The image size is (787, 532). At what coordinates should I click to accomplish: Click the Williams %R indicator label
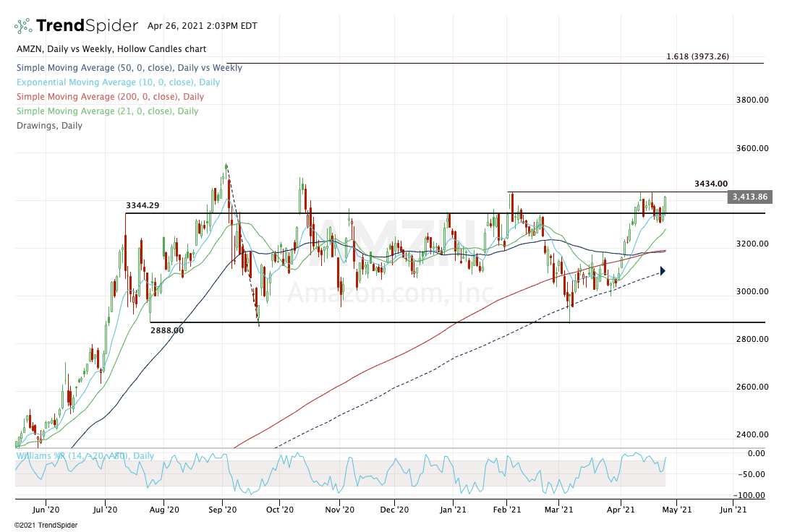click(x=85, y=456)
